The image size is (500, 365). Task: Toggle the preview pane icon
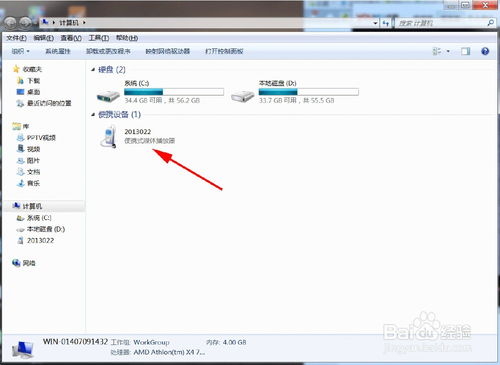coord(466,51)
